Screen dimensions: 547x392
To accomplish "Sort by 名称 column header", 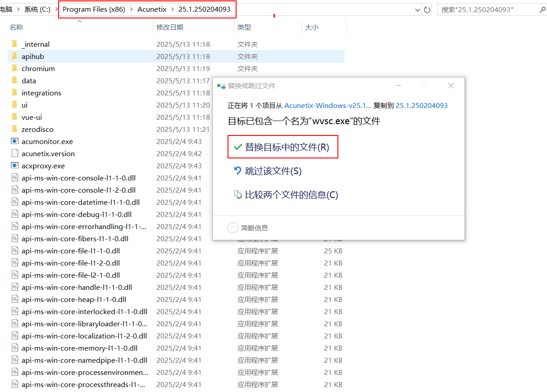I will 16,27.
